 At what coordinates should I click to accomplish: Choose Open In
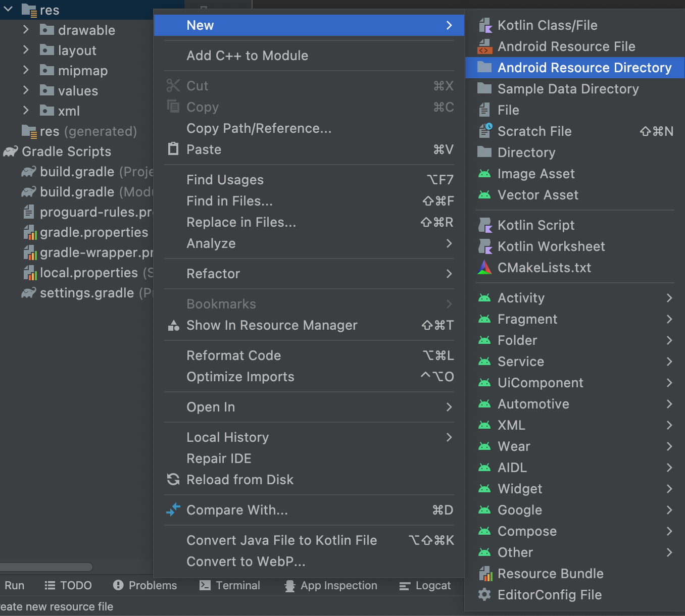pos(309,407)
